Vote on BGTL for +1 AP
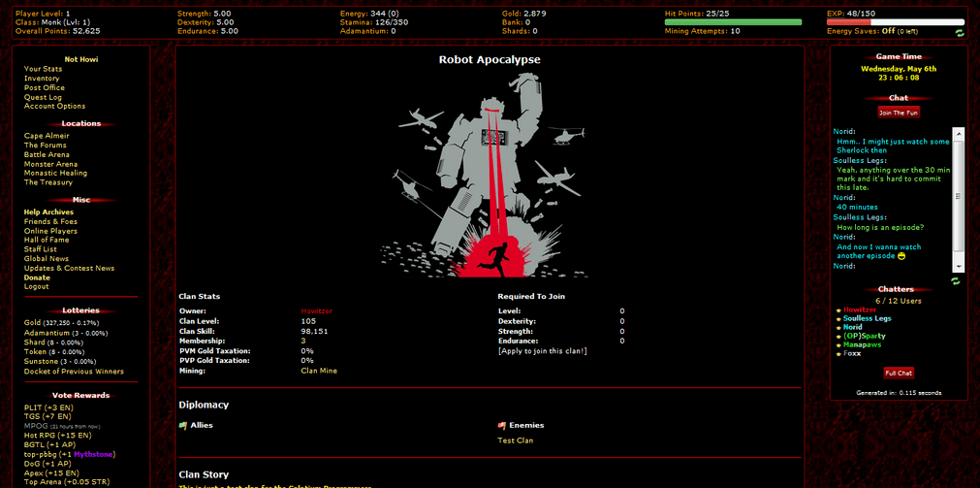Viewport: 980px width, 488px height. [x=49, y=445]
